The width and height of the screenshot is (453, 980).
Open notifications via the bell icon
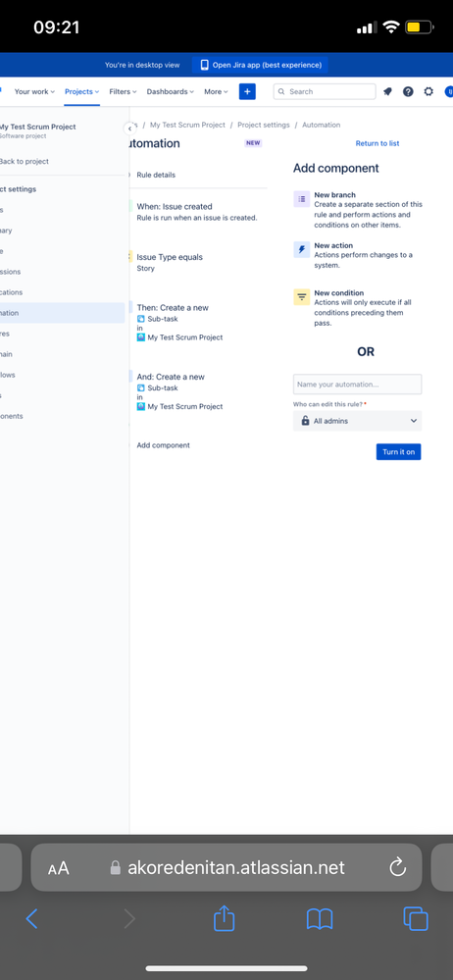click(387, 91)
